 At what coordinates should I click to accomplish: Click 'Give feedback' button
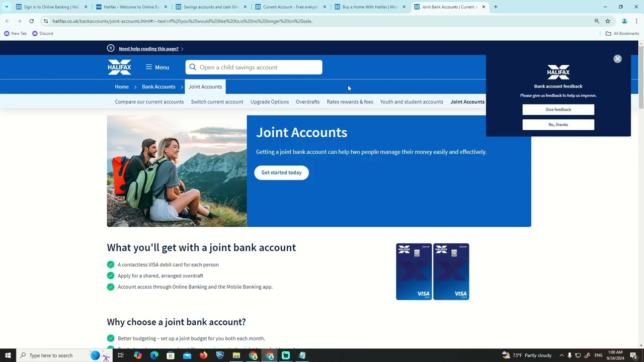pyautogui.click(x=558, y=110)
